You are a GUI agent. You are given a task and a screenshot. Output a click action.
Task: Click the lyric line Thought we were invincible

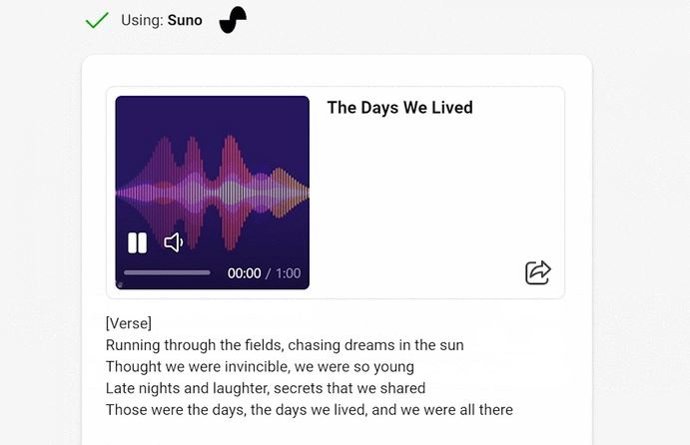260,367
